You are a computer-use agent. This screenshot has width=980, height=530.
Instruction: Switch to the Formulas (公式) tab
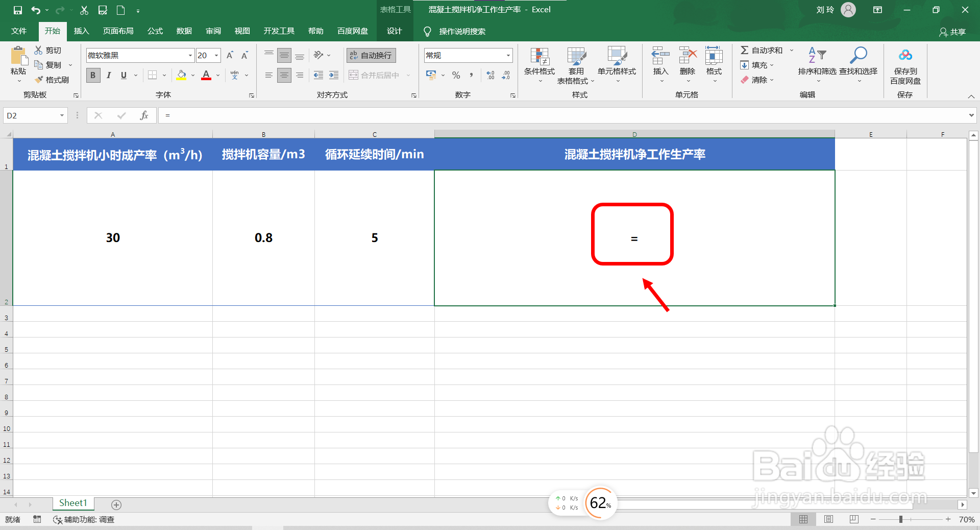coord(155,31)
